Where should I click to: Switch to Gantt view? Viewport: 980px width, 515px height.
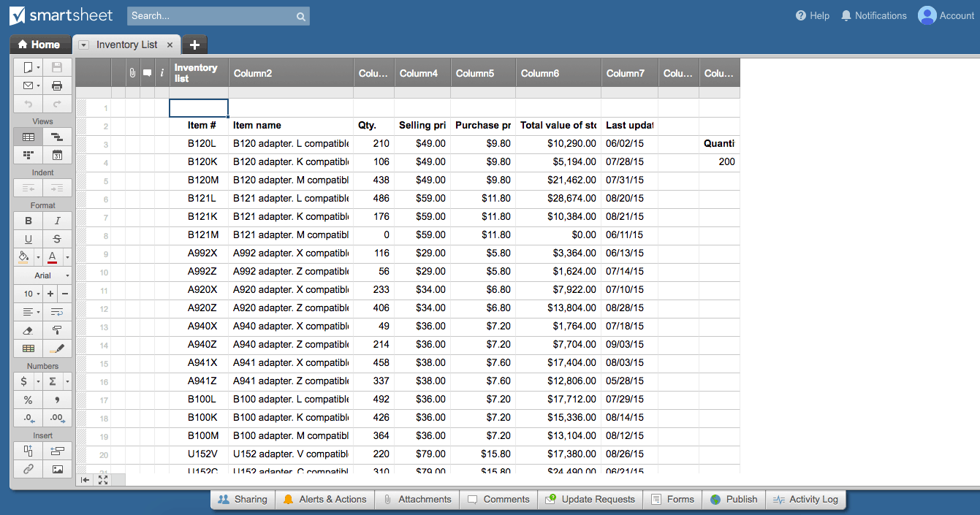(x=57, y=137)
